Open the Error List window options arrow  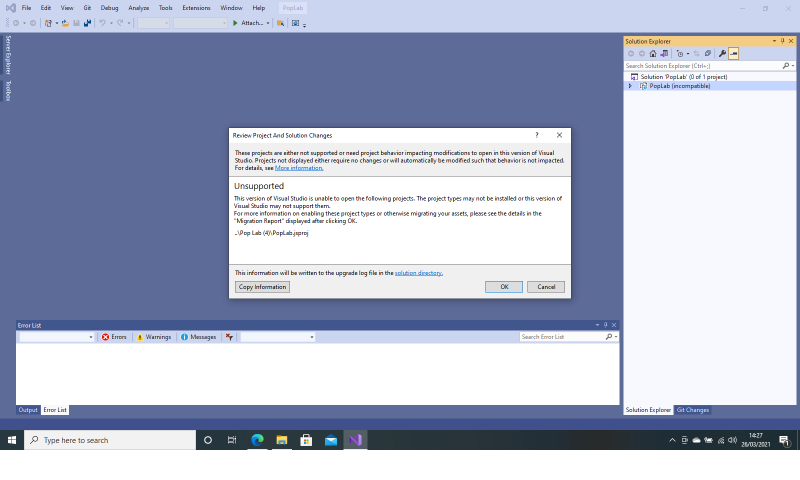(x=597, y=325)
